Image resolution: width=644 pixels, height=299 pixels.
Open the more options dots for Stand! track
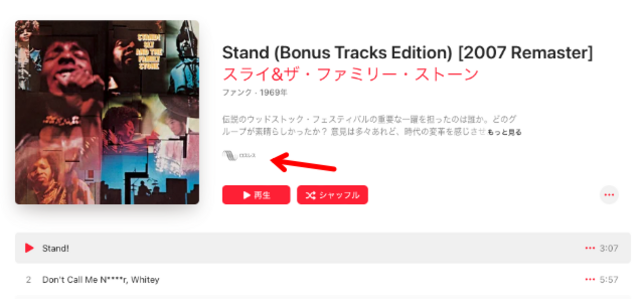click(x=589, y=248)
